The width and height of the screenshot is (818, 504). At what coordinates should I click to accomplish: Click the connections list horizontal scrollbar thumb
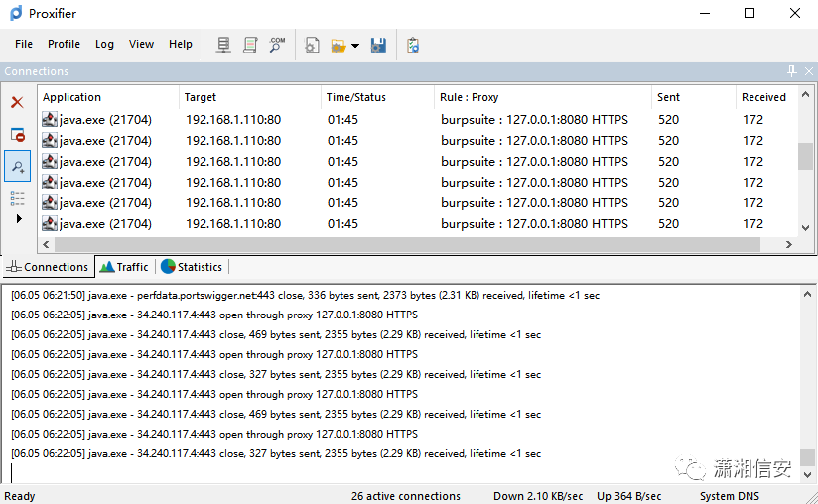[x=407, y=244]
